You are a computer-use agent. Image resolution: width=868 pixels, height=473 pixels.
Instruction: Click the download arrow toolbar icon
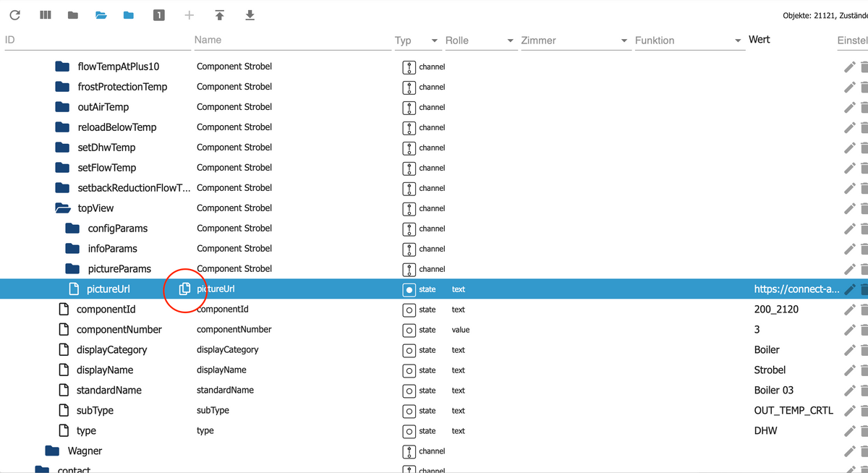point(250,14)
